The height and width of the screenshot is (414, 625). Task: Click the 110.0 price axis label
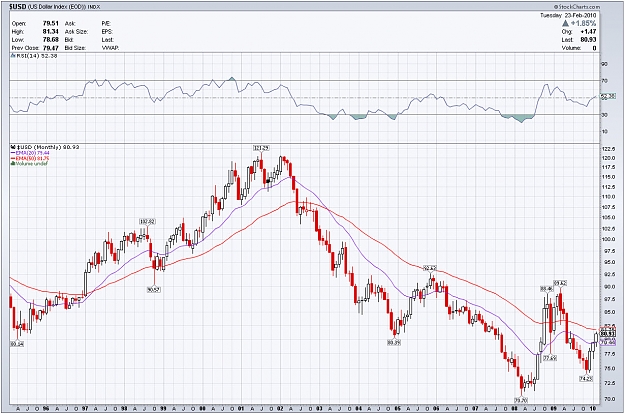pyautogui.click(x=608, y=197)
